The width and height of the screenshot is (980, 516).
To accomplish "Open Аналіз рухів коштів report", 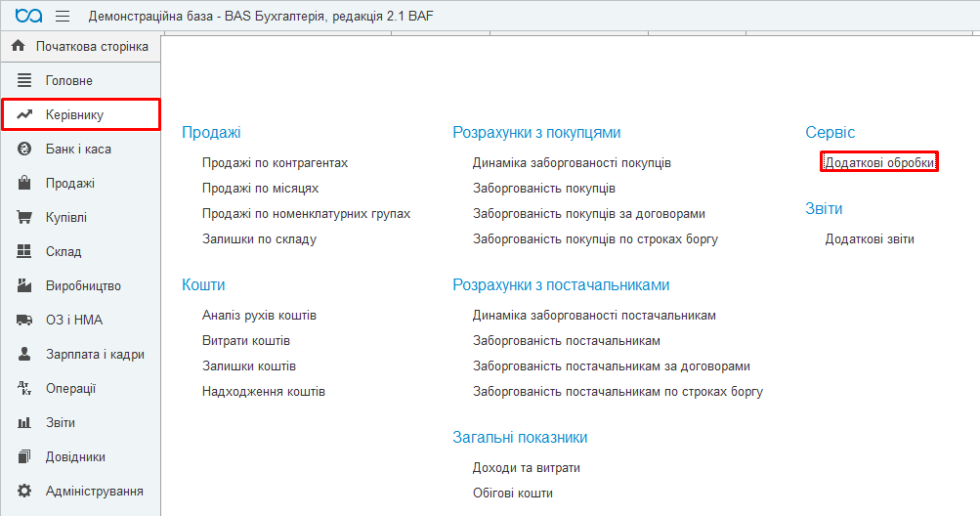I will [x=259, y=316].
